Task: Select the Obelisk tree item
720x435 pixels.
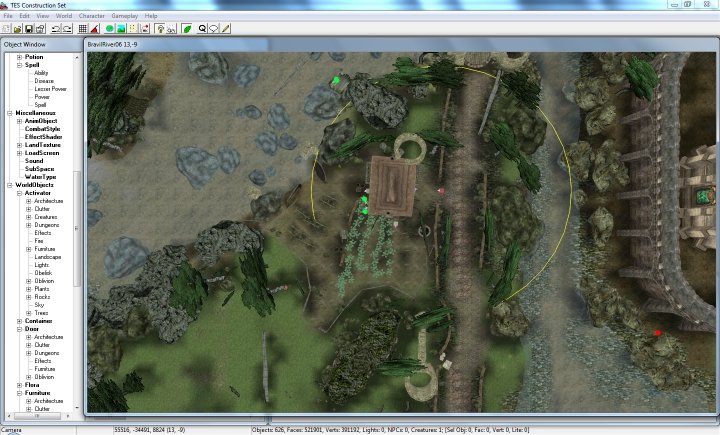Action: click(43, 273)
